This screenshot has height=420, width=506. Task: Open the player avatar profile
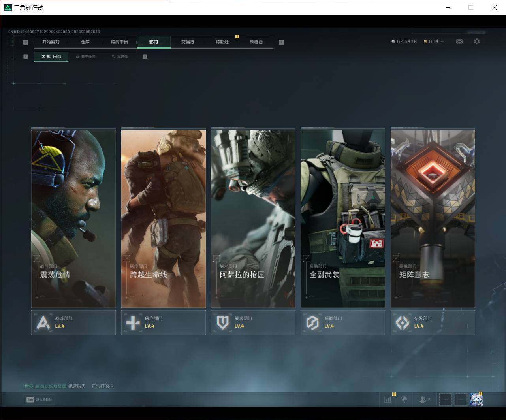[476, 400]
